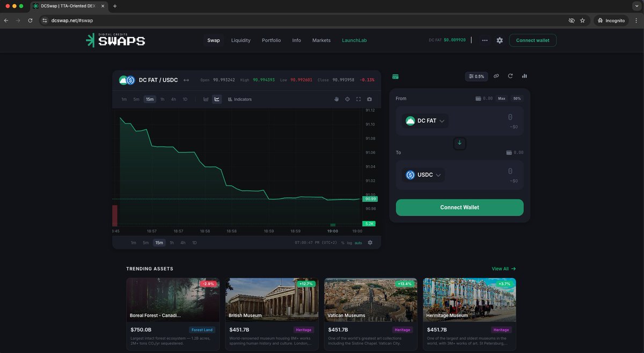Open the Info page
This screenshot has width=644, height=353.
tap(296, 40)
